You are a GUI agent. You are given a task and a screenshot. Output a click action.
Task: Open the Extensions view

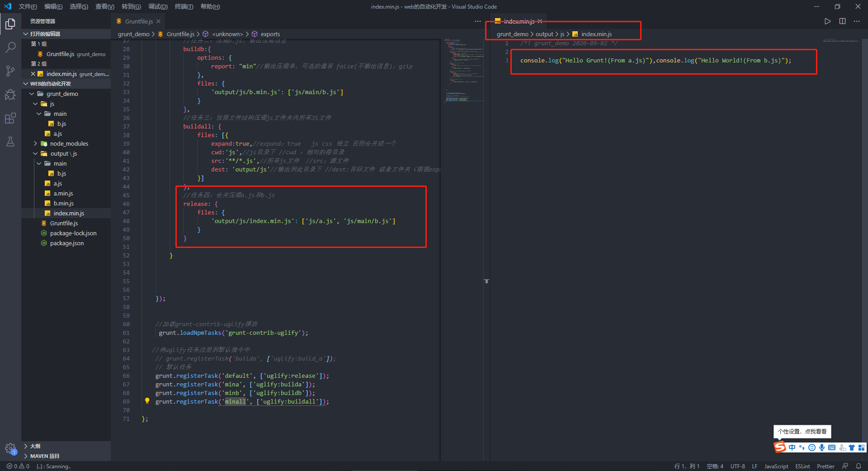click(x=10, y=118)
